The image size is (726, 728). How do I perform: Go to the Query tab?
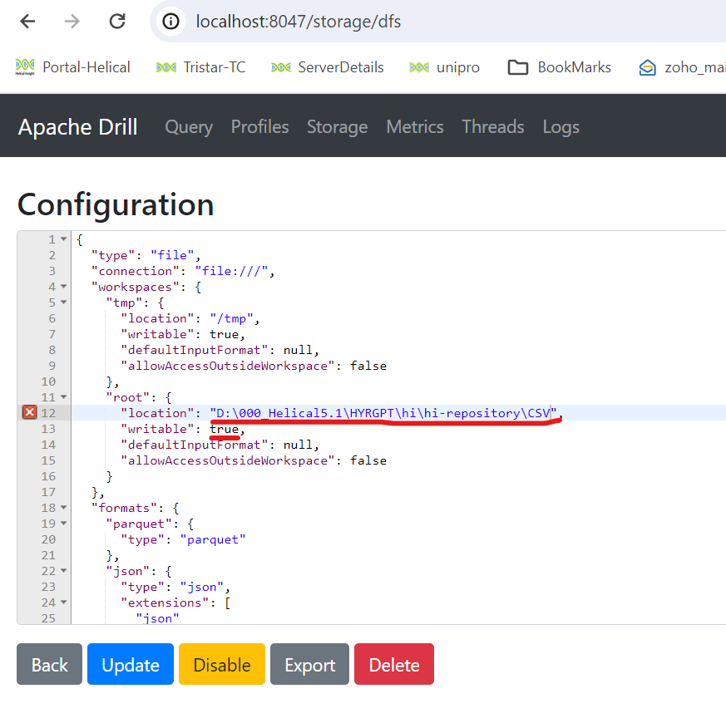189,127
